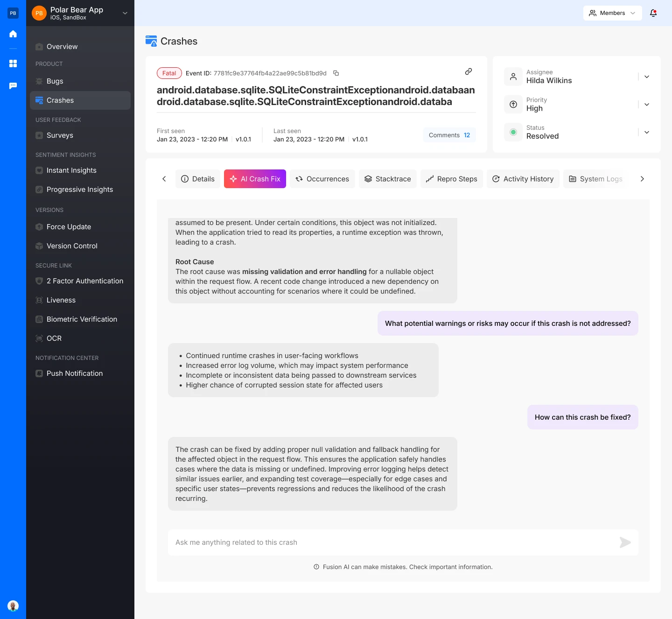The image size is (672, 619).
Task: Send message with the arrow icon
Action: (625, 542)
